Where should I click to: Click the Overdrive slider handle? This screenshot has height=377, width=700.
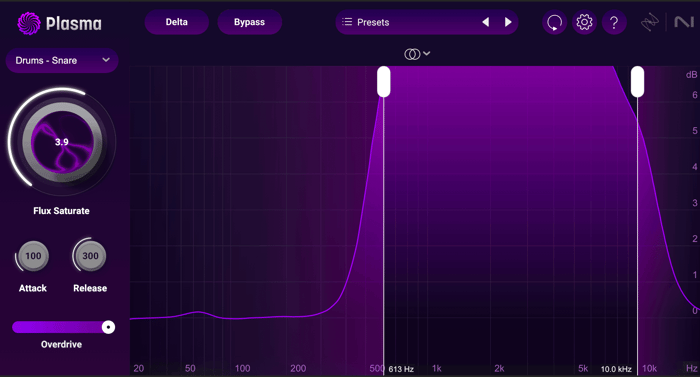coord(108,327)
